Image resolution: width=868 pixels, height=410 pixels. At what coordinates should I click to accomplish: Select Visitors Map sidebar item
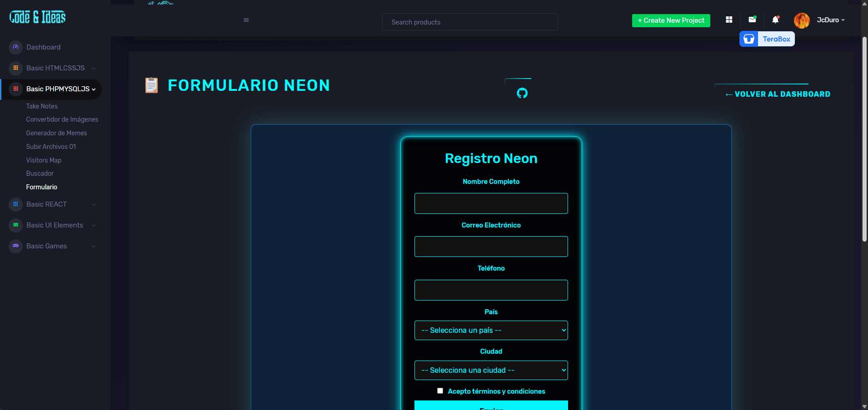44,160
